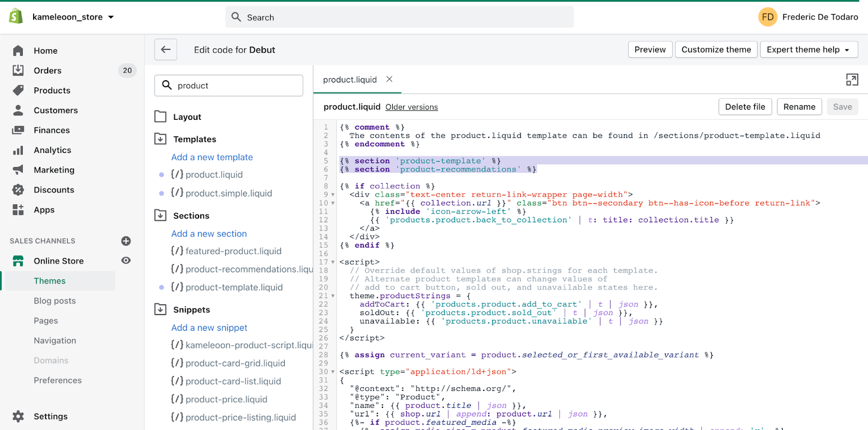Expand the Layout folder
This screenshot has width=868, height=430.
(x=161, y=117)
